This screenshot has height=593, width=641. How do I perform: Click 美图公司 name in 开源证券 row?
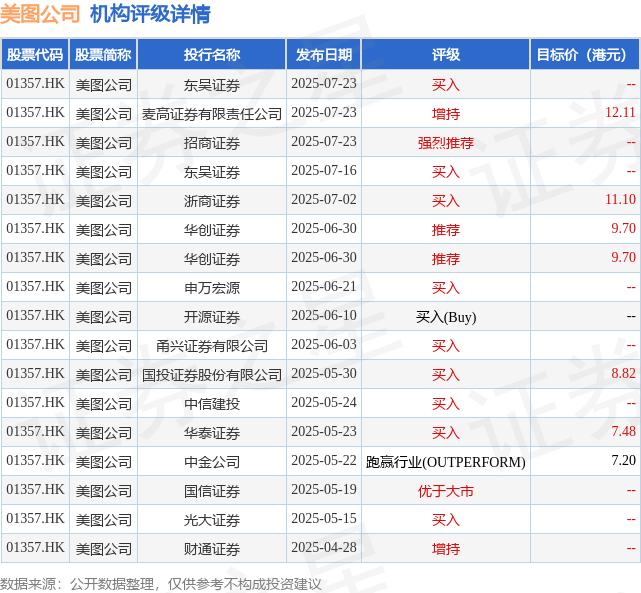tap(103, 316)
